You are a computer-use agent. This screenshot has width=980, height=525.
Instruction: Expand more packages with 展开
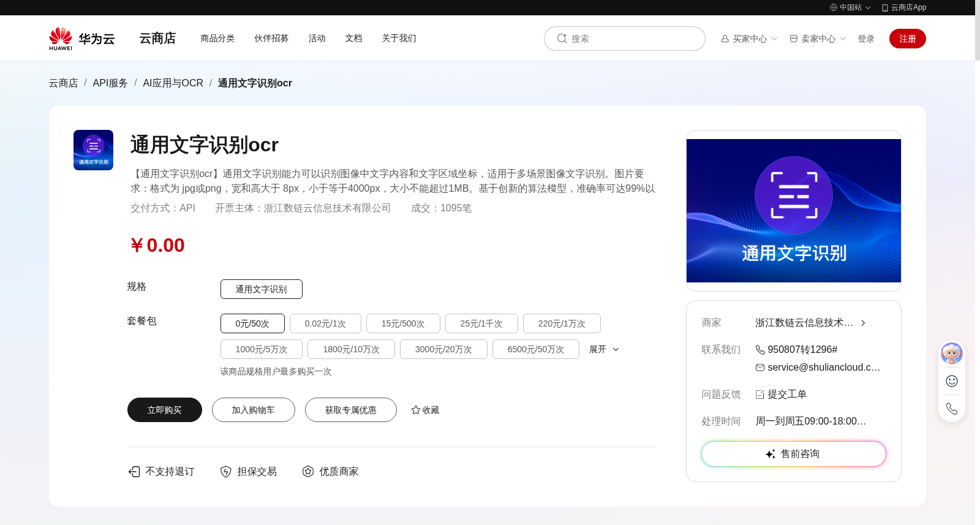coord(604,349)
